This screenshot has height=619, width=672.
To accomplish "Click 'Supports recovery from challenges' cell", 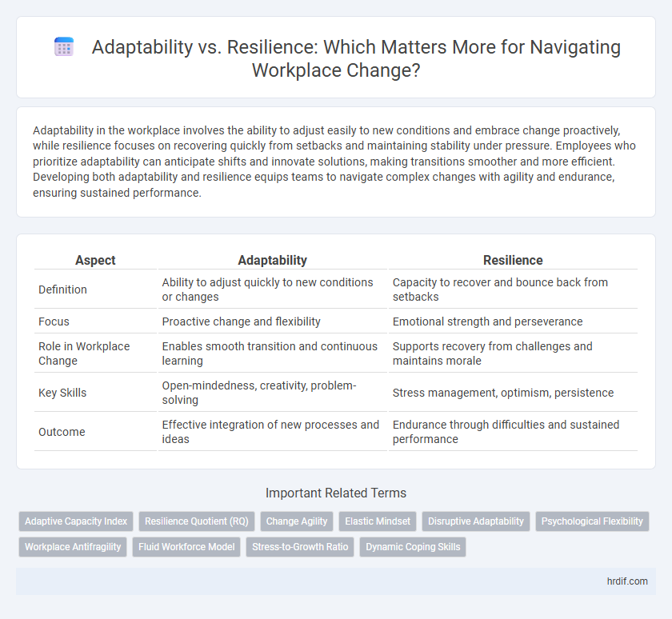I will (513, 353).
